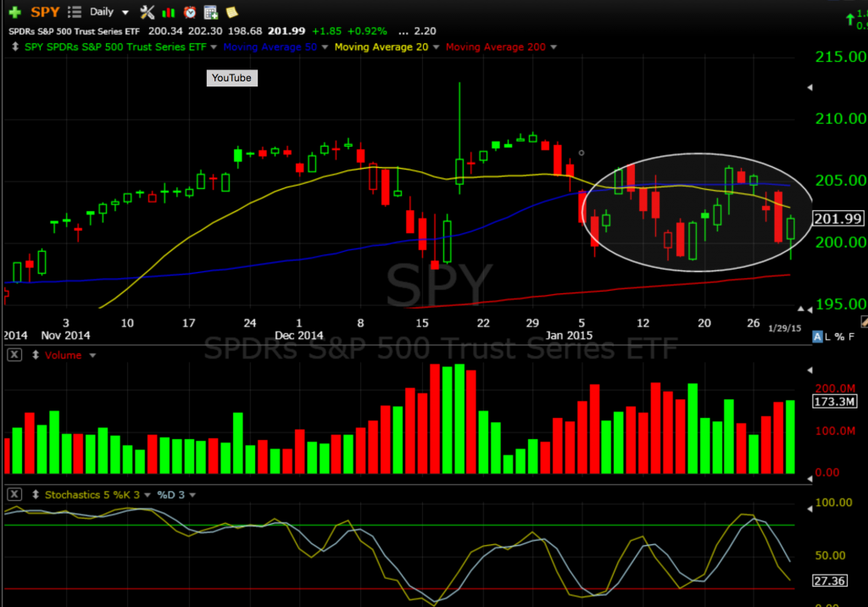Click the Jan 2015 month label
Viewport: 868px width, 607px height.
tap(569, 336)
